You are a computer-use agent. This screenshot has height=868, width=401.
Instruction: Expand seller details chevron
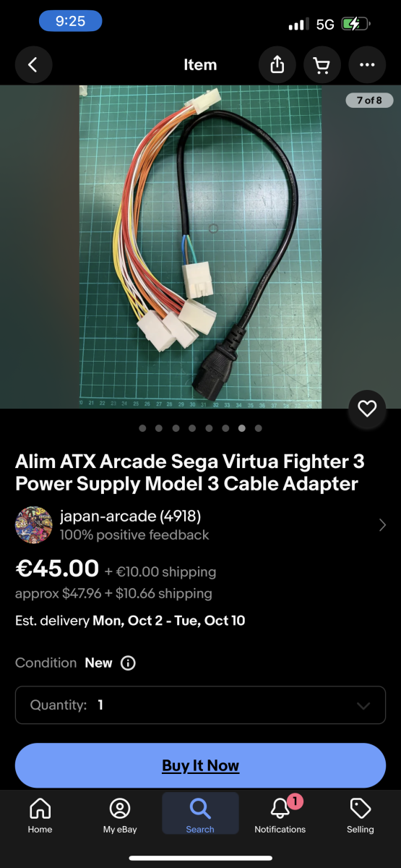point(382,525)
